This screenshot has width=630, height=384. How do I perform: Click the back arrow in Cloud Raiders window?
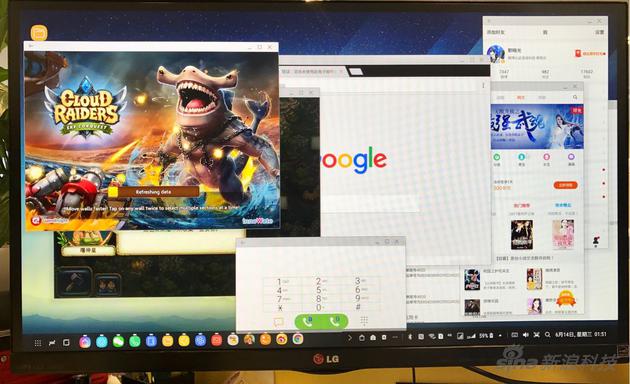(x=31, y=46)
